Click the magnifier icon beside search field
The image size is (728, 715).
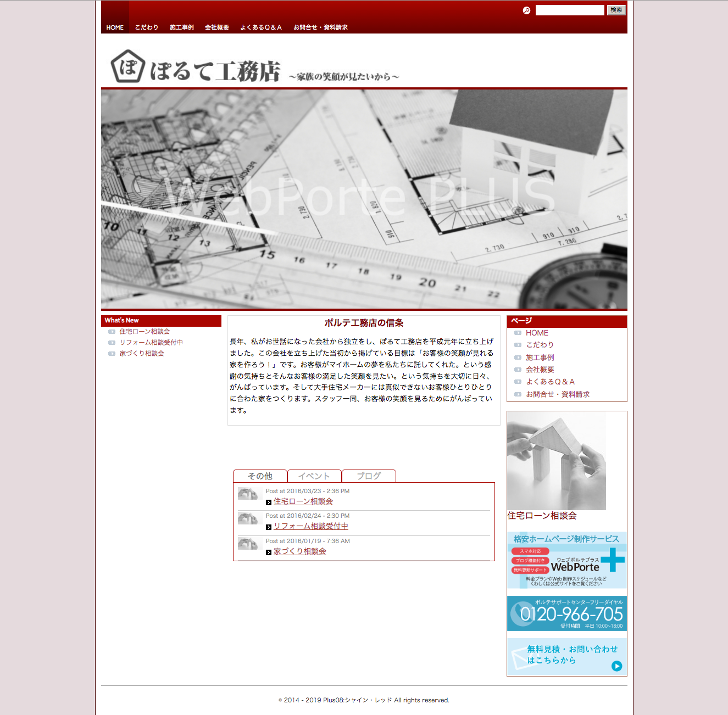(x=526, y=10)
